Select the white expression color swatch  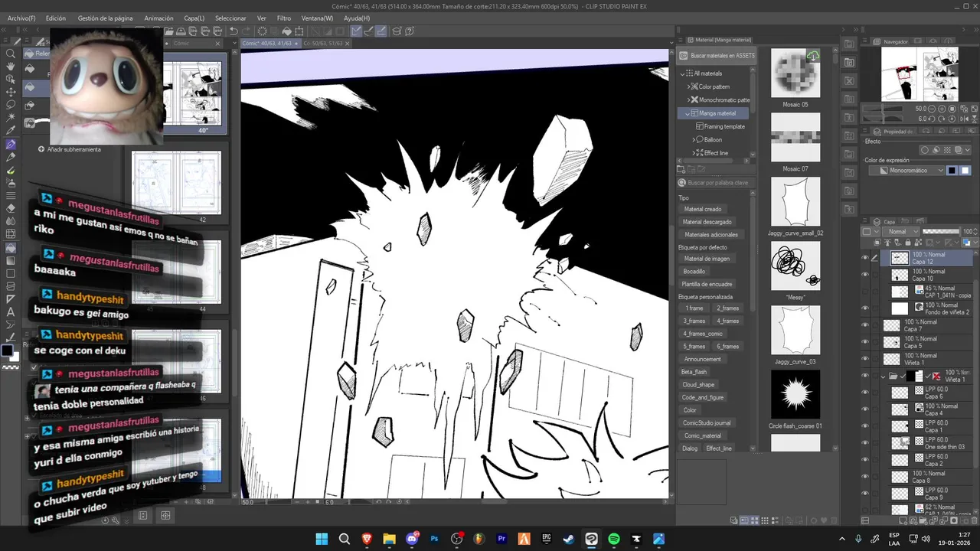965,171
